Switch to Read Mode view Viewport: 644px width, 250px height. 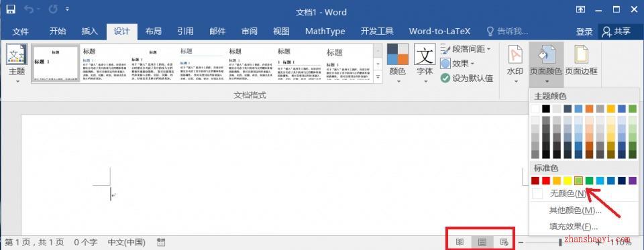point(460,242)
